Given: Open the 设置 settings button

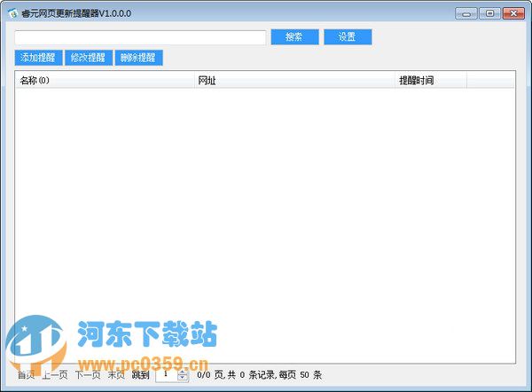Looking at the screenshot, I should click(348, 36).
